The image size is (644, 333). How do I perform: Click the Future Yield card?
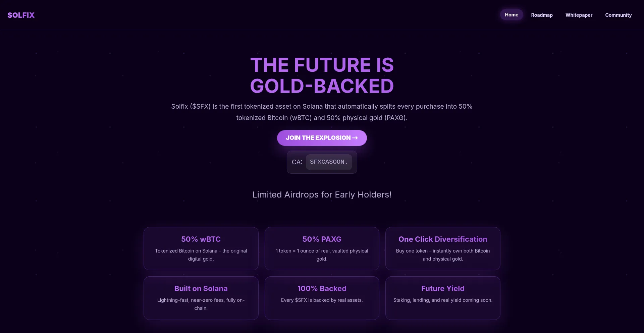click(x=442, y=298)
